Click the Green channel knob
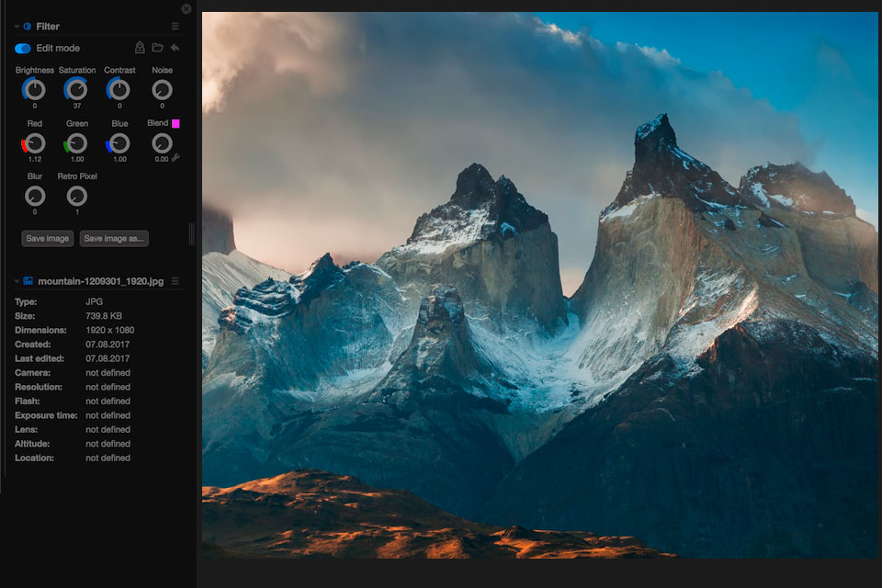Screen dimensions: 882x588 coord(76,143)
